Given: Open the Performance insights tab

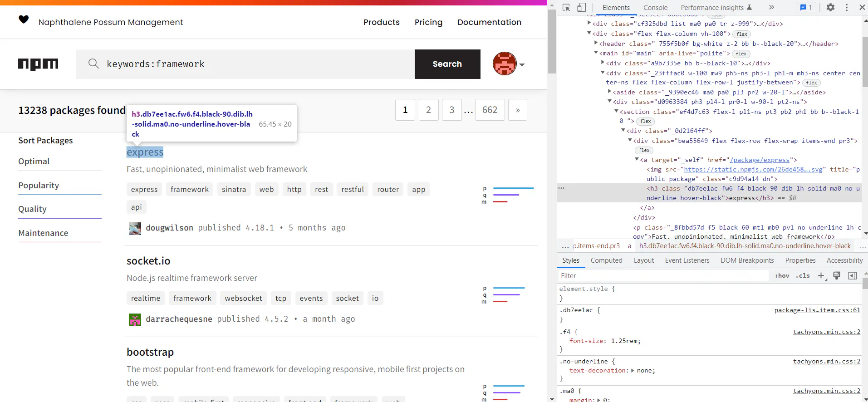Looking at the screenshot, I should [716, 8].
